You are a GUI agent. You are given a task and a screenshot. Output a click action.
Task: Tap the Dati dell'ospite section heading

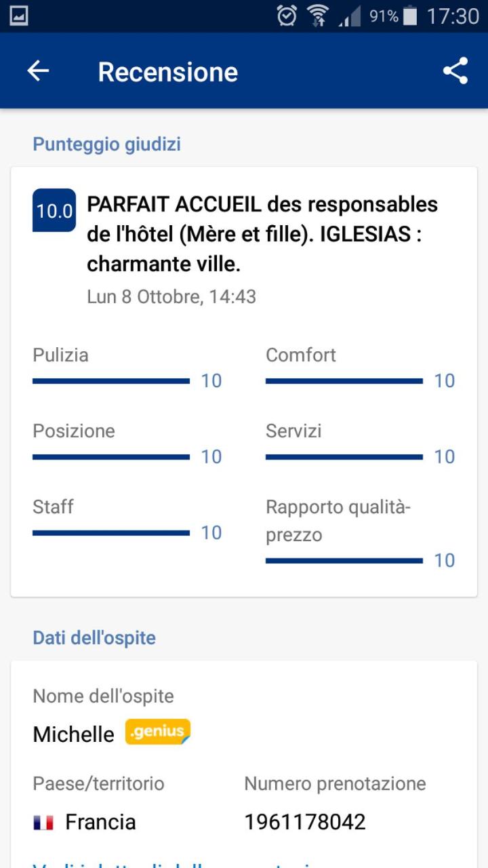click(94, 637)
